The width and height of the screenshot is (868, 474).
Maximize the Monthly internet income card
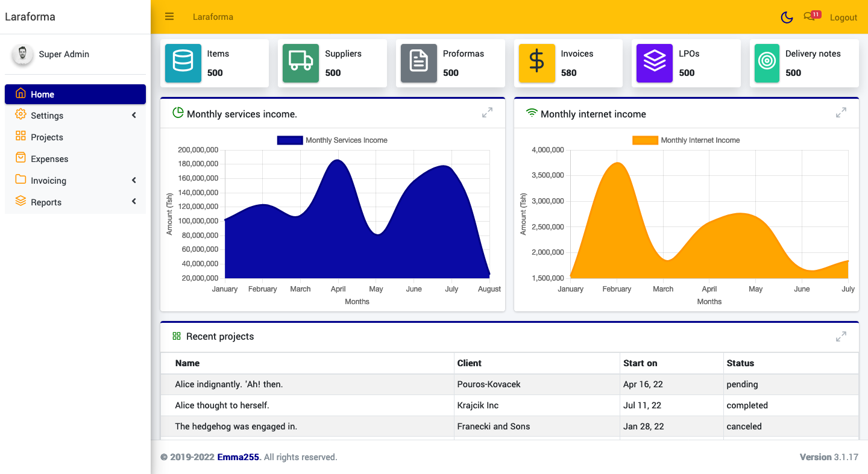(x=841, y=113)
